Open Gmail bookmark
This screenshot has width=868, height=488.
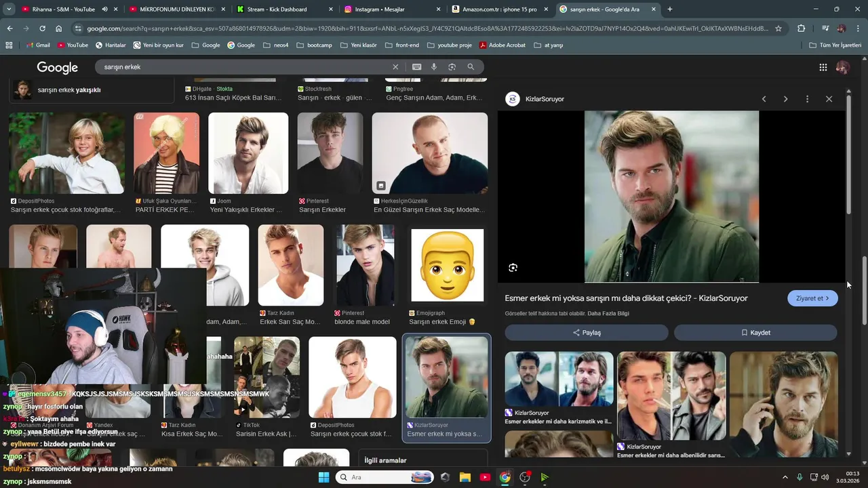click(x=38, y=45)
